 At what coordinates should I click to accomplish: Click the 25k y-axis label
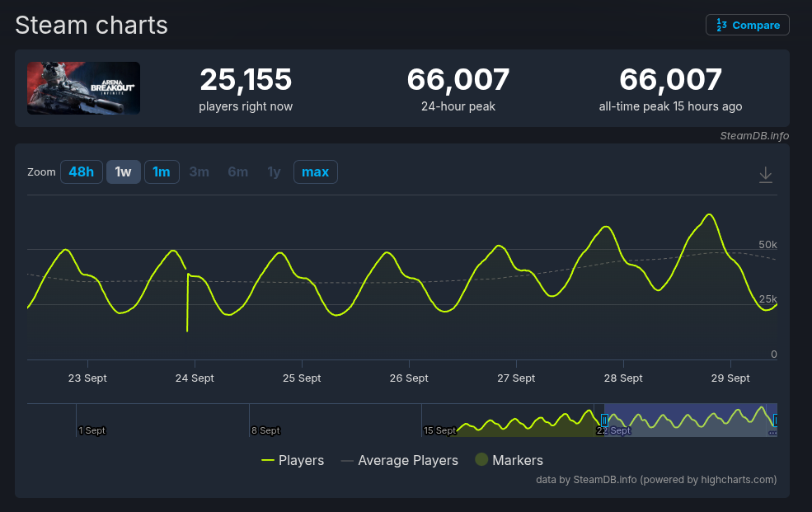(768, 298)
